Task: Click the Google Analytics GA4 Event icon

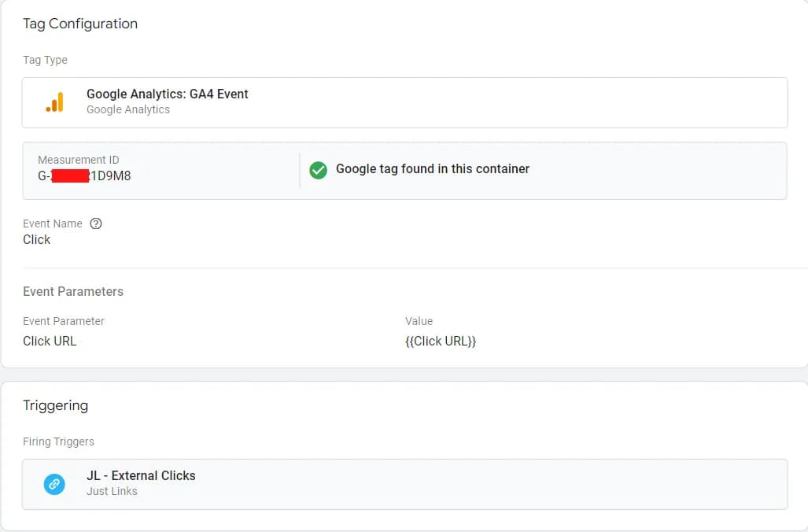Action: coord(53,102)
